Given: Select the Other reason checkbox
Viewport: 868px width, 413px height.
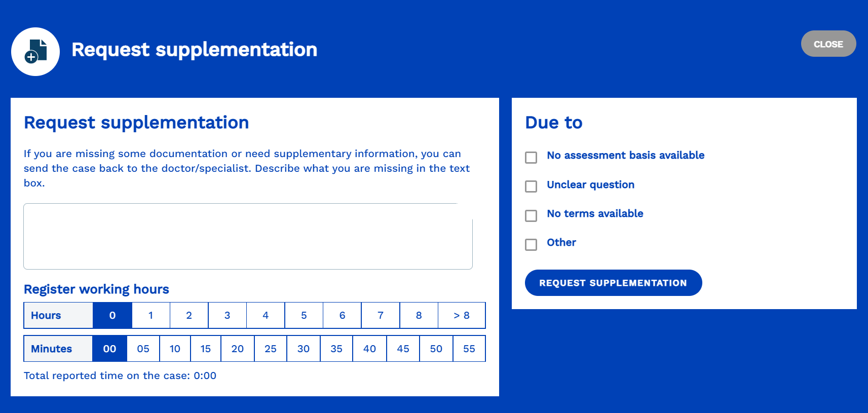Looking at the screenshot, I should pos(531,245).
